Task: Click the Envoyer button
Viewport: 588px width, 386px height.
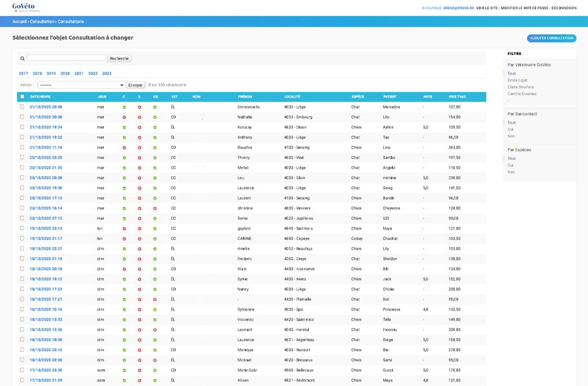Action: [x=136, y=85]
